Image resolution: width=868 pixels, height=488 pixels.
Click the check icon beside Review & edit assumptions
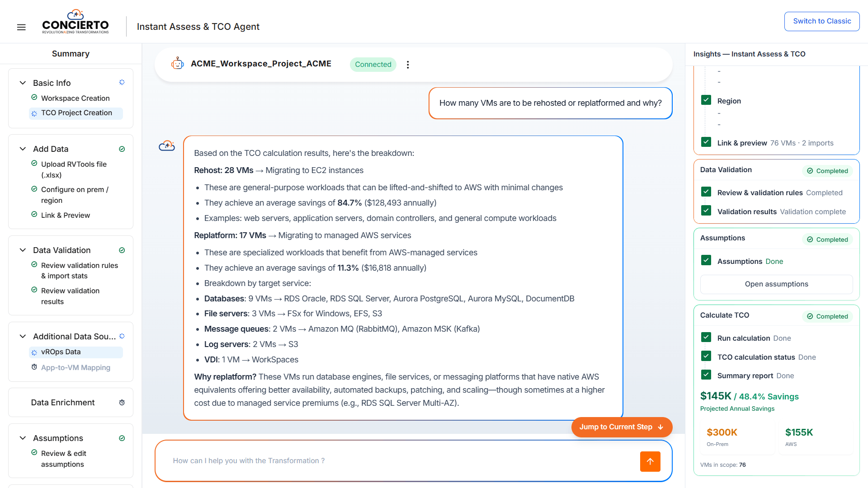pyautogui.click(x=34, y=453)
